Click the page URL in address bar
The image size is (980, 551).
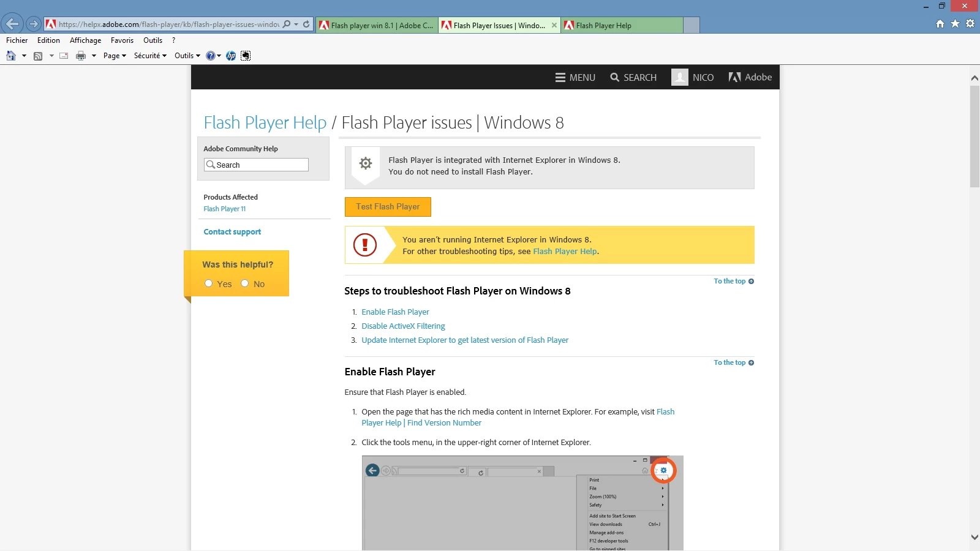click(169, 24)
